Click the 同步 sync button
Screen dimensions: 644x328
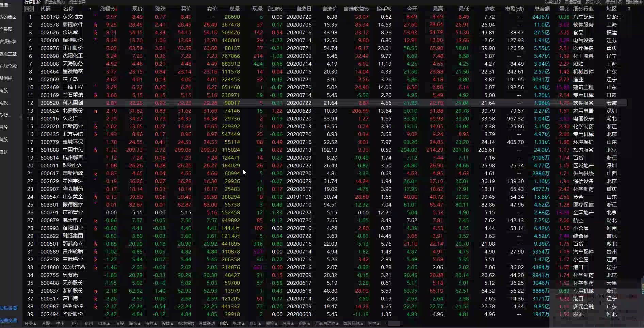point(29,9)
